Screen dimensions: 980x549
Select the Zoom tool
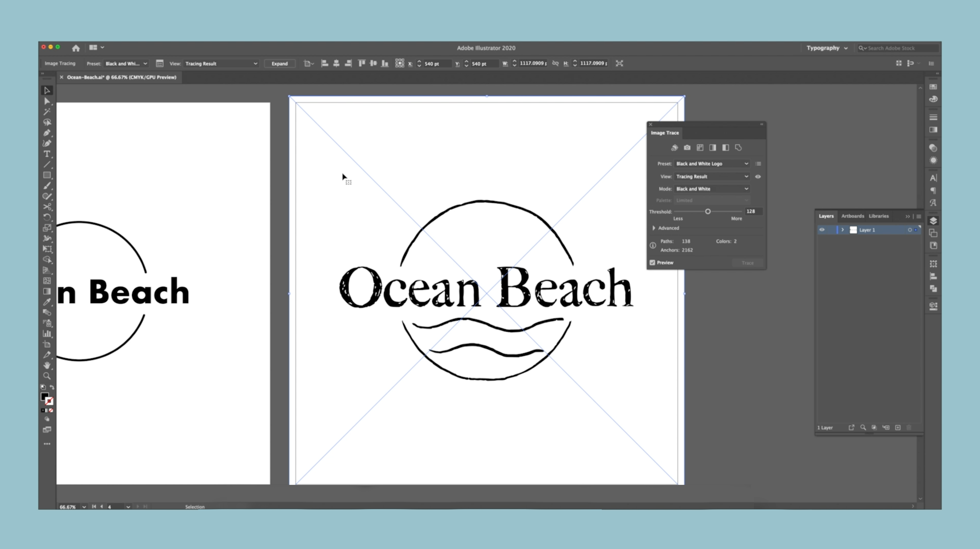(x=47, y=376)
